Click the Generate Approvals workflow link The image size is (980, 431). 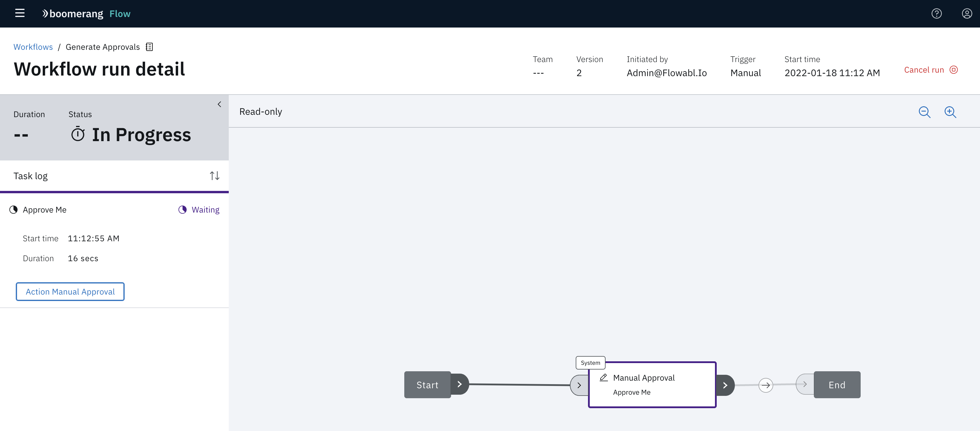(x=102, y=46)
